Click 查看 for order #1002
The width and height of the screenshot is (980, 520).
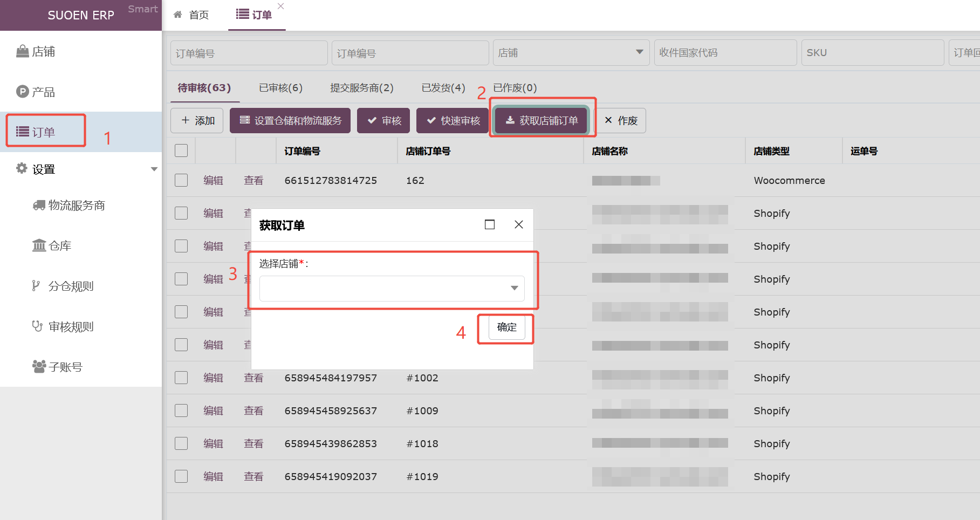tap(254, 378)
